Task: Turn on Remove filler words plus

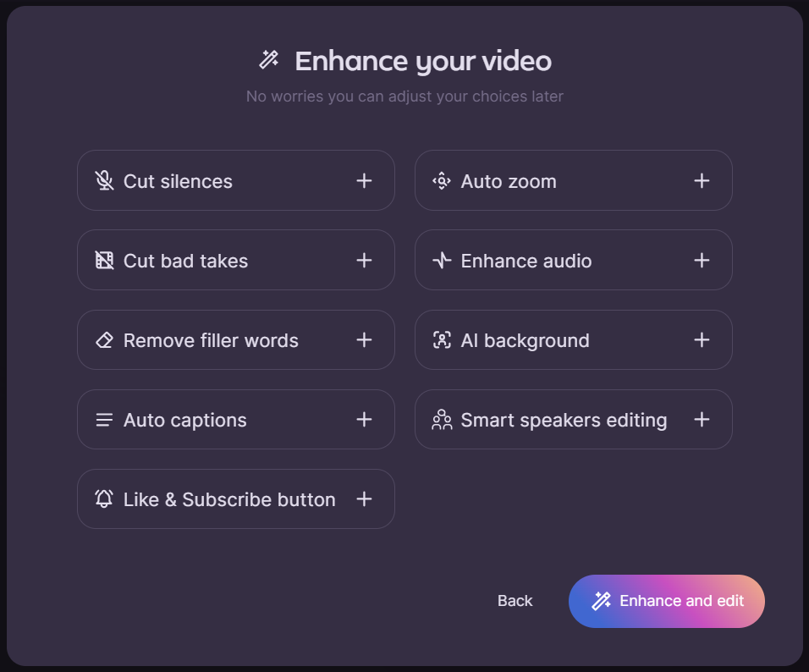Action: click(364, 339)
